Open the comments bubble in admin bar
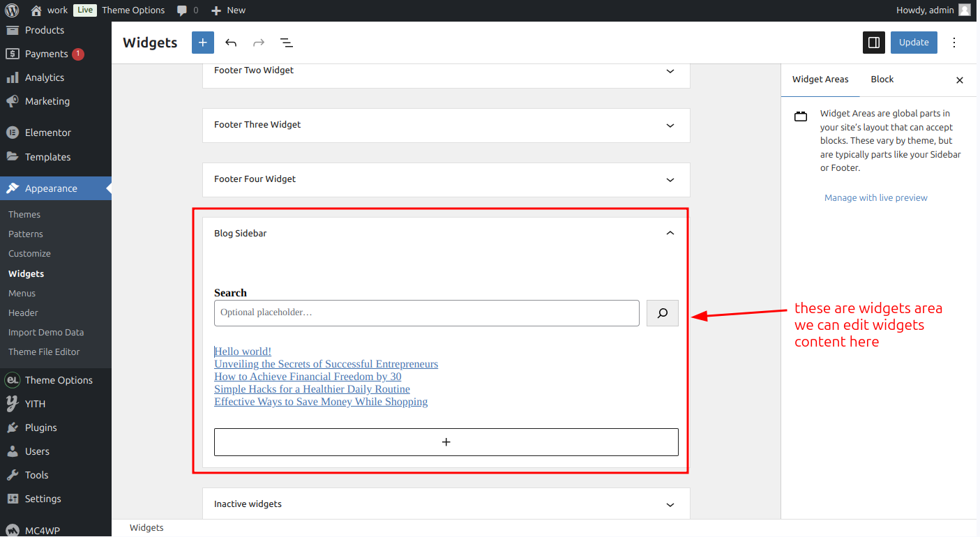 (x=187, y=10)
